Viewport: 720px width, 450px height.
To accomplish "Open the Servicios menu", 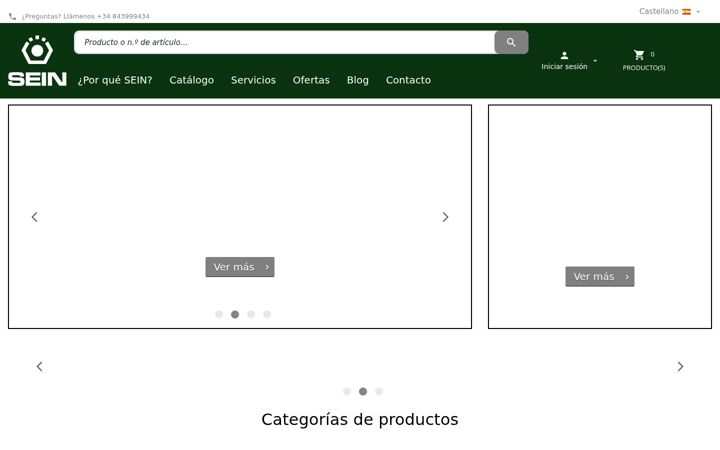I will tap(253, 80).
